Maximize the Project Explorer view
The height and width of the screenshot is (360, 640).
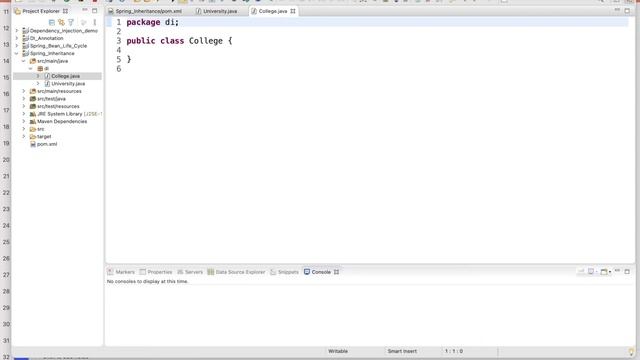pos(95,11)
